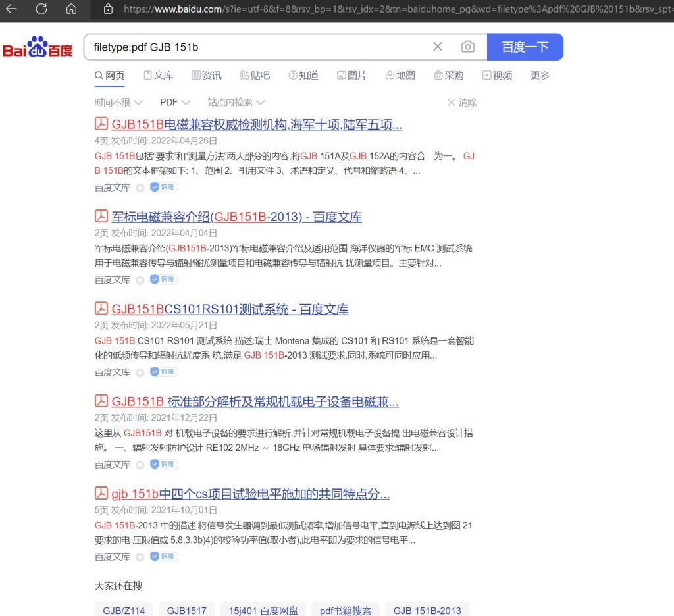Select the 网页 tab
Viewport: 674px width, 616px height.
pos(110,76)
